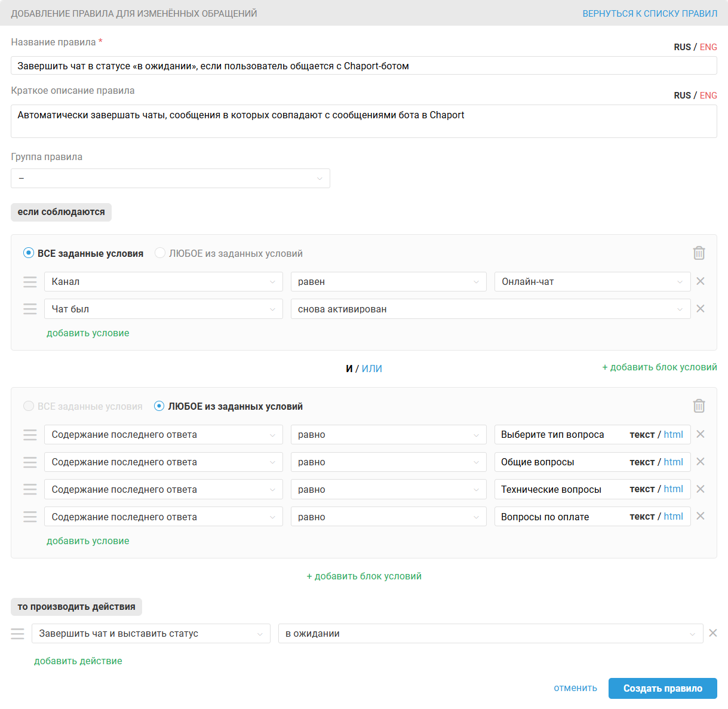
Task: Open the 'снова активирован' dropdown
Action: coord(491,309)
